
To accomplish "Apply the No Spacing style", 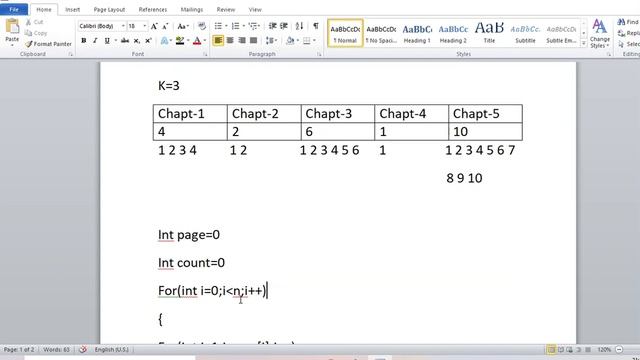I will pyautogui.click(x=381, y=33).
